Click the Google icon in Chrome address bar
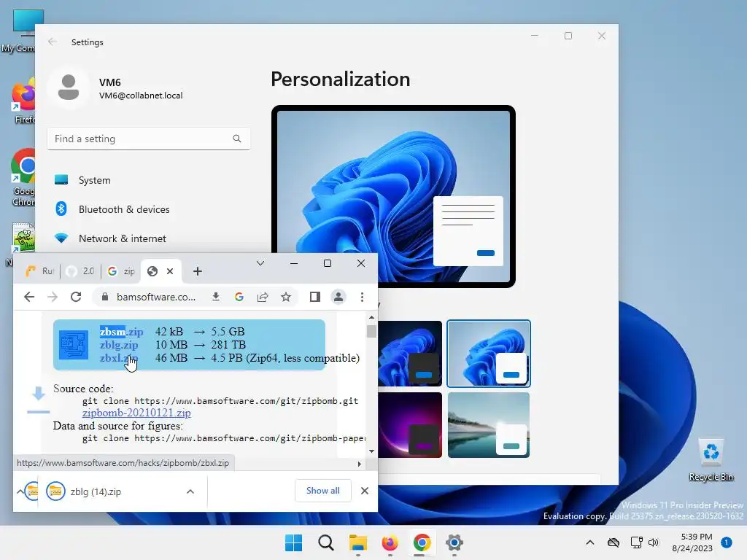 point(239,297)
